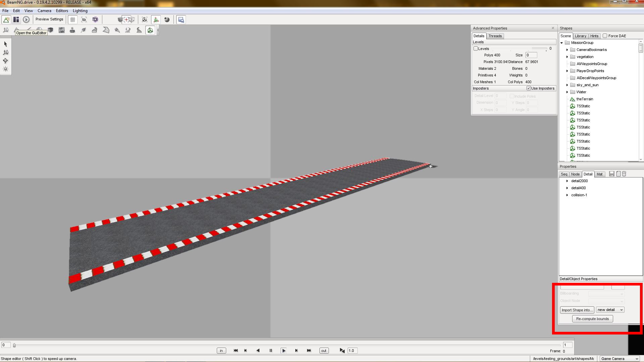Select the move tool in left toolbar
The image size is (644, 362).
[5, 52]
